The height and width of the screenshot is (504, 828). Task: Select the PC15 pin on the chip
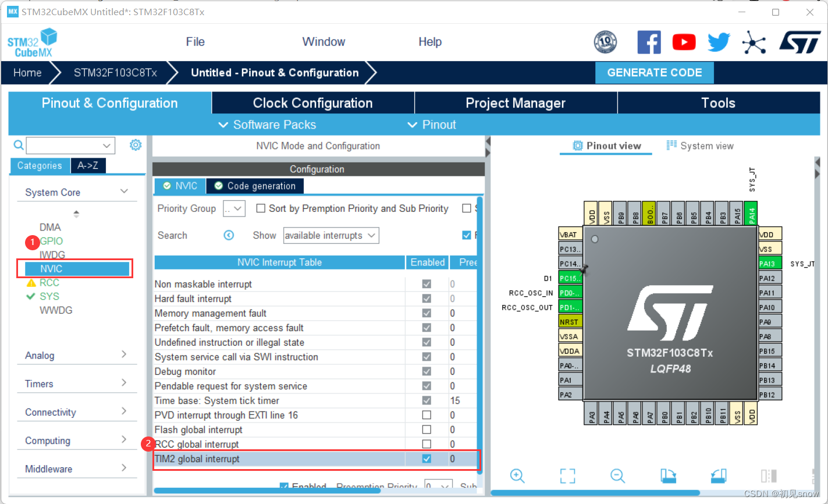click(570, 278)
